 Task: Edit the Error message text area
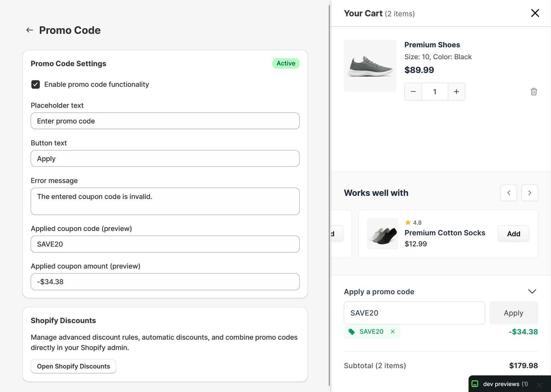[x=165, y=201]
